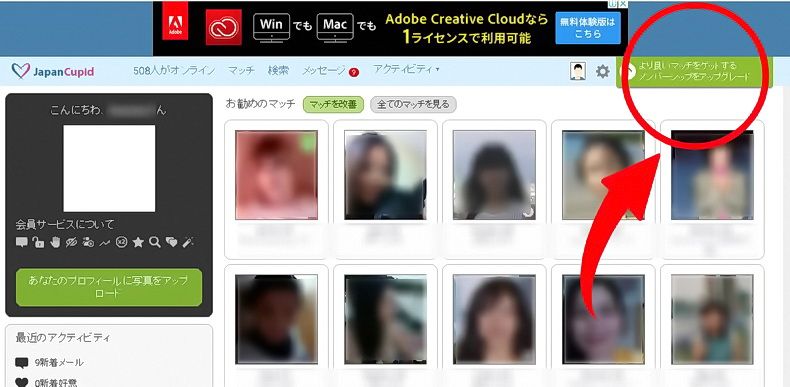
Task: Click the star member service icon
Action: [138, 242]
